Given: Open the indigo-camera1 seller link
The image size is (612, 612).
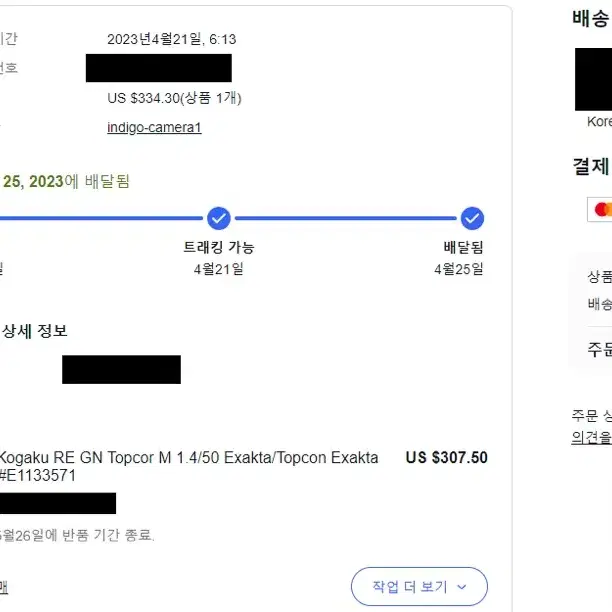Looking at the screenshot, I should [154, 128].
